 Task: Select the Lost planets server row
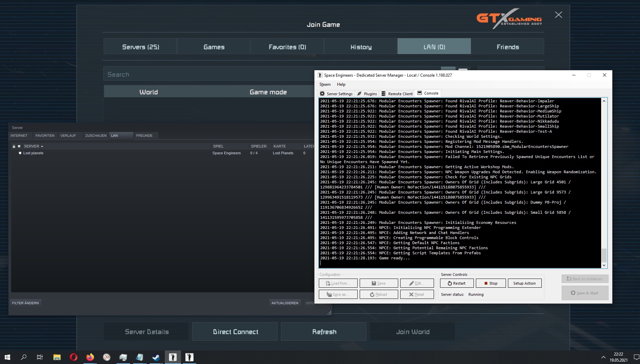coord(33,153)
